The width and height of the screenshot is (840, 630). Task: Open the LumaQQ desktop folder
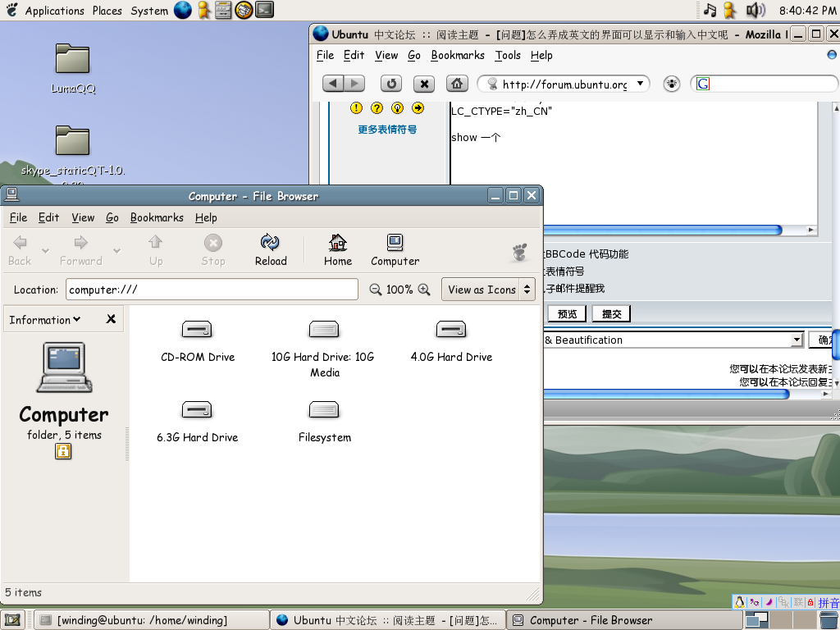point(73,69)
